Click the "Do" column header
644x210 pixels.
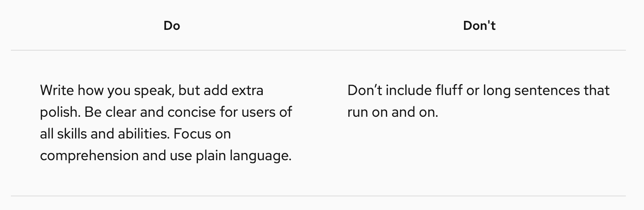[172, 26]
